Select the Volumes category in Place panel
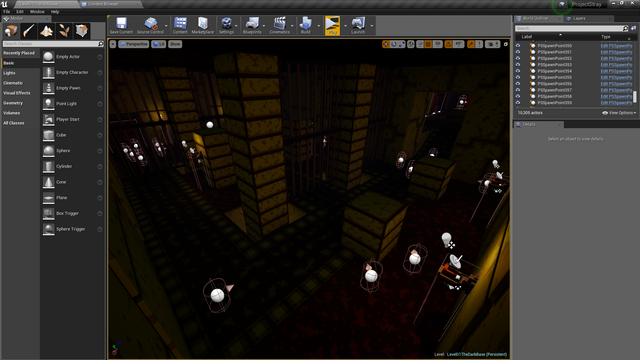Image resolution: width=640 pixels, height=360 pixels. [x=20, y=113]
